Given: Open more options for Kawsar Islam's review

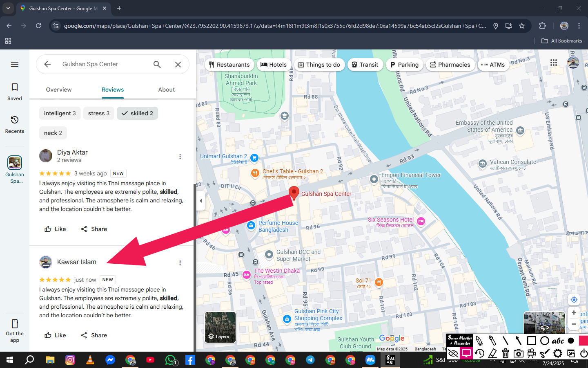Looking at the screenshot, I should [x=180, y=263].
